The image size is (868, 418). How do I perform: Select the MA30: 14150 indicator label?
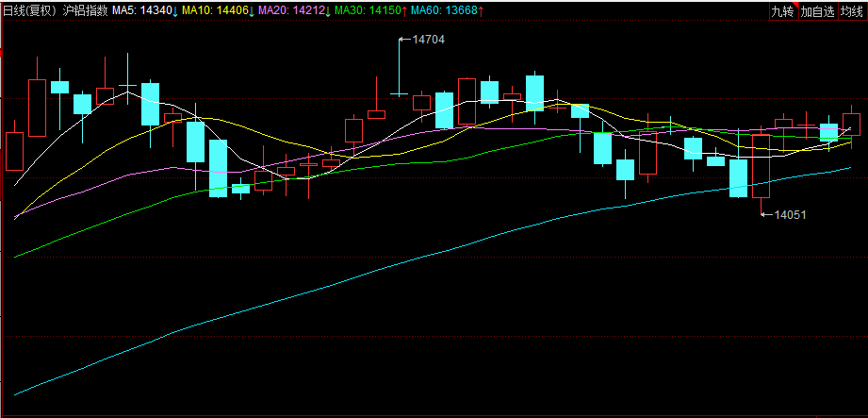point(371,10)
